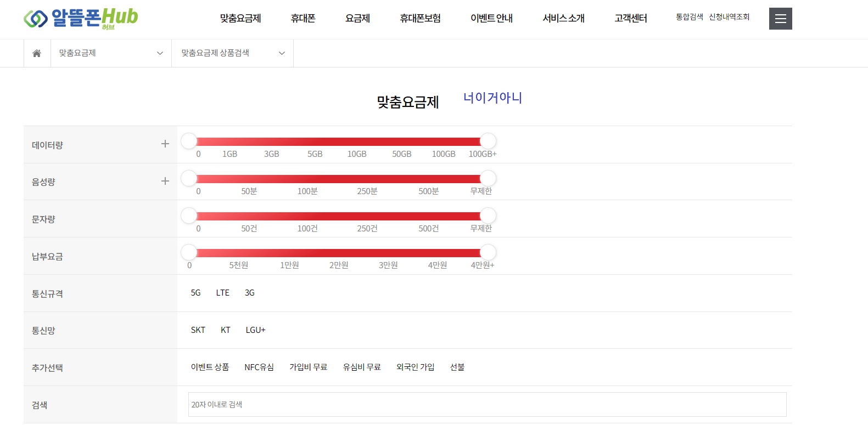Click the 3GB mark on data slider
This screenshot has height=425, width=868.
coord(272,154)
